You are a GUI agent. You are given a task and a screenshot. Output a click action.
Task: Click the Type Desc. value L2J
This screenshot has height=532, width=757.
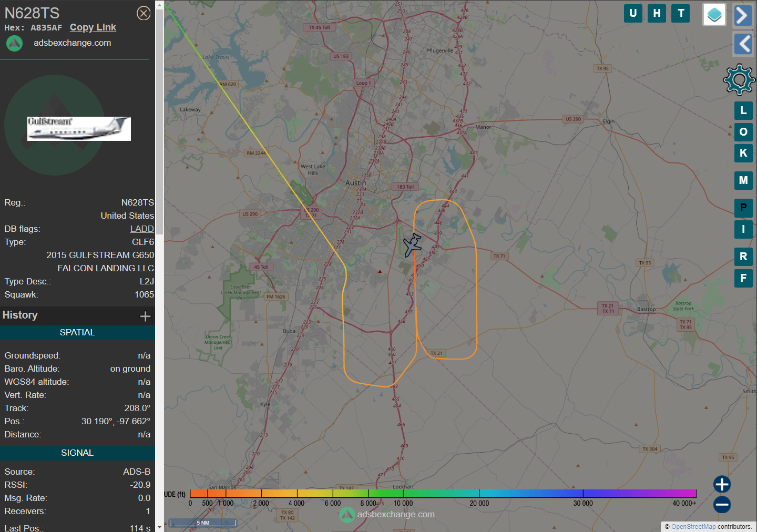click(147, 282)
